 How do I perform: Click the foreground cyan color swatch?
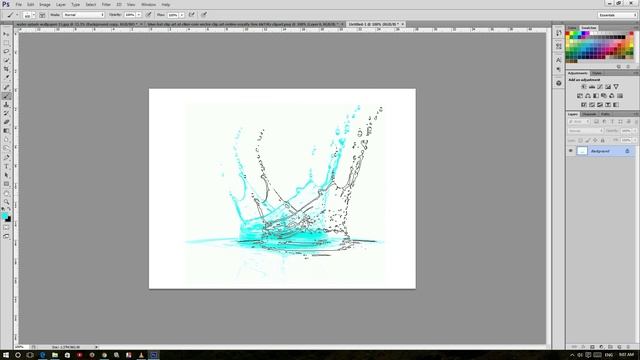[x=4, y=216]
